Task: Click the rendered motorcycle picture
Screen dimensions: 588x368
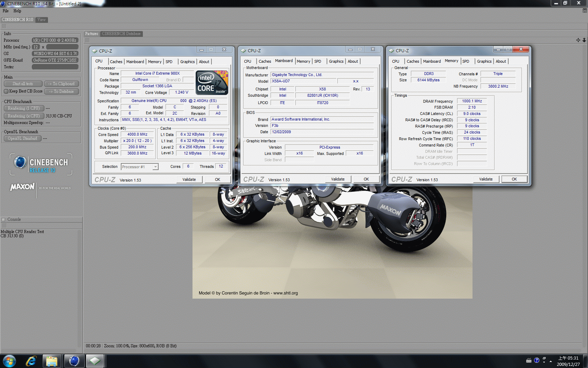Action: (332, 243)
